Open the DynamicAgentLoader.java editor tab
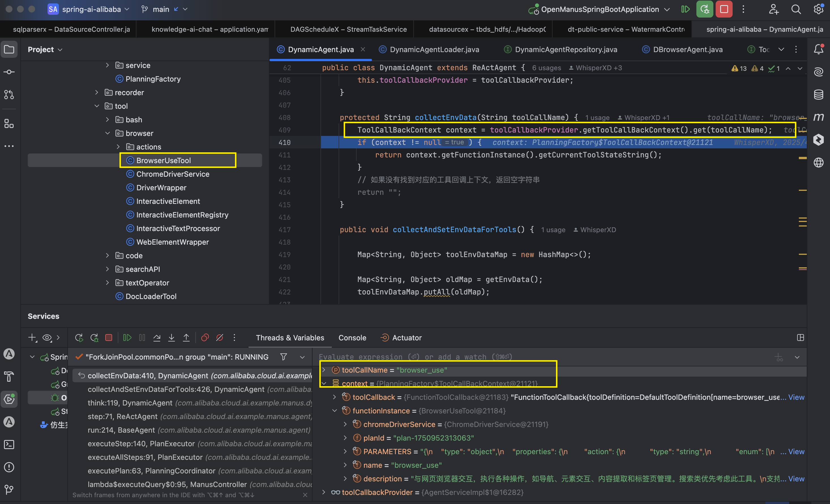Screen dimensions: 830x504 pyautogui.click(x=434, y=50)
